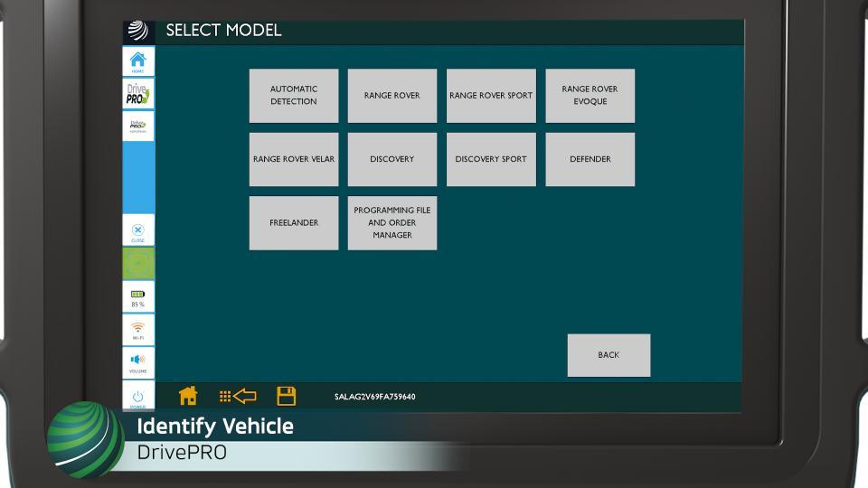Choose the Discovery Sport model

(491, 159)
